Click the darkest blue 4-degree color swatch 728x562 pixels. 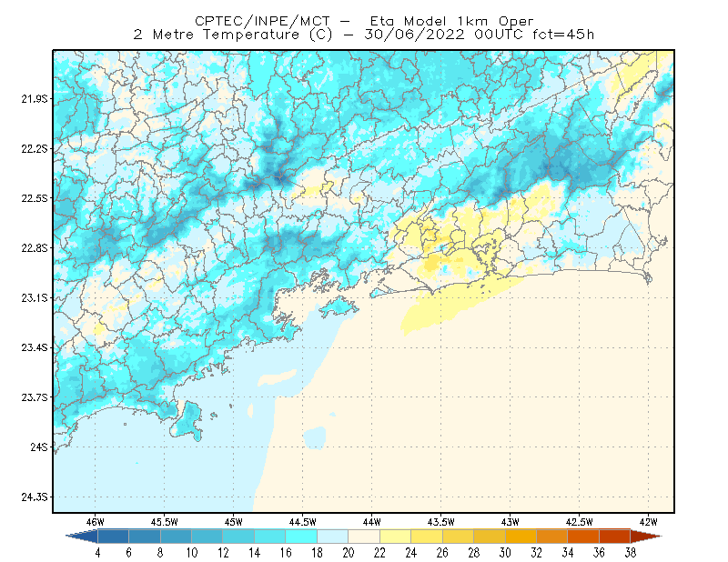click(113, 537)
